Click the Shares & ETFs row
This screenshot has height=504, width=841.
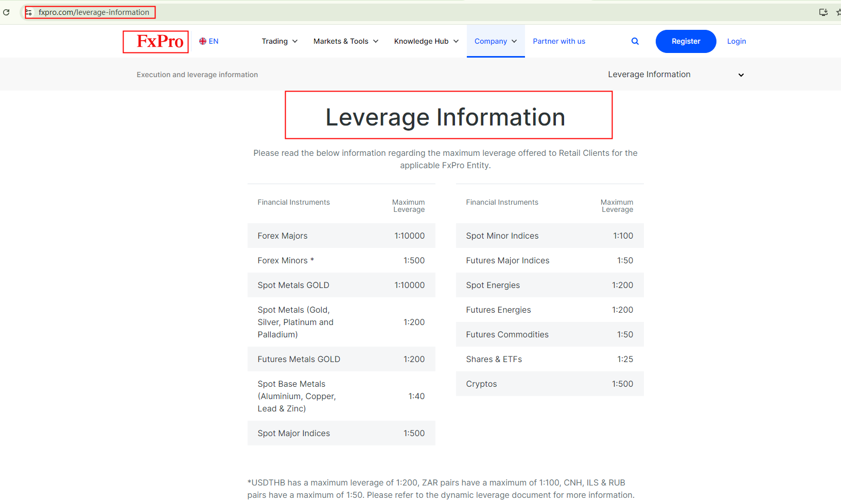point(549,359)
